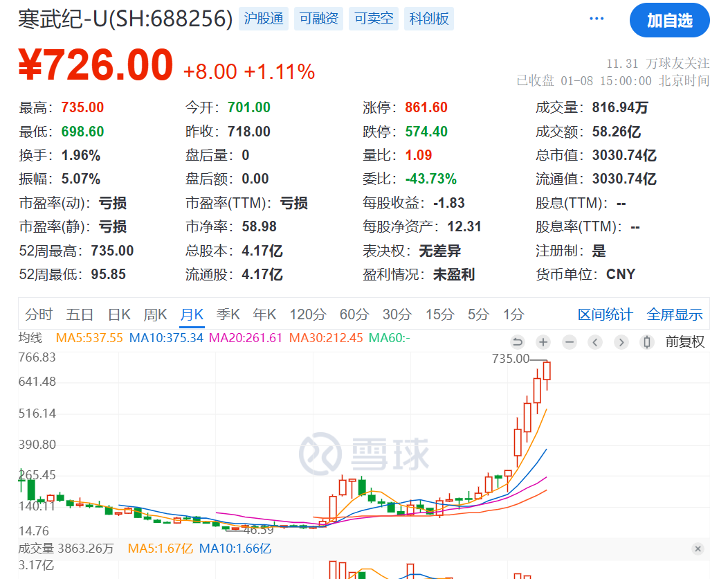Click the 委比 value -43.73%
The image size is (728, 579).
431,179
